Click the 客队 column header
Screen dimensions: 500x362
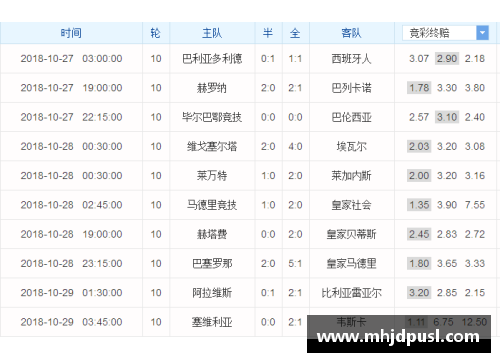point(351,33)
